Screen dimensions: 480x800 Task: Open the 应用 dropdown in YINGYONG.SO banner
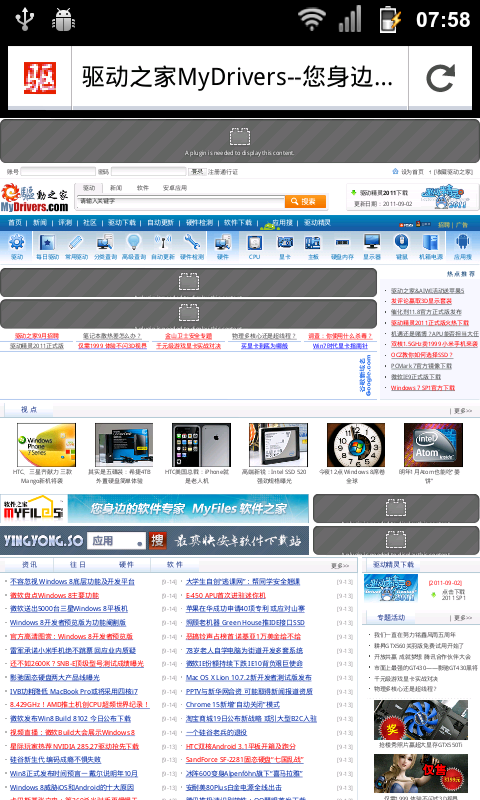[x=116, y=540]
